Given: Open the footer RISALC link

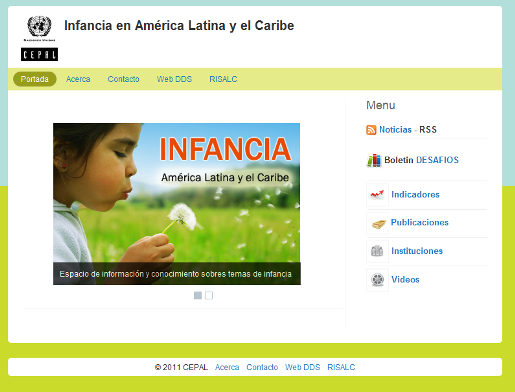Looking at the screenshot, I should point(341,367).
